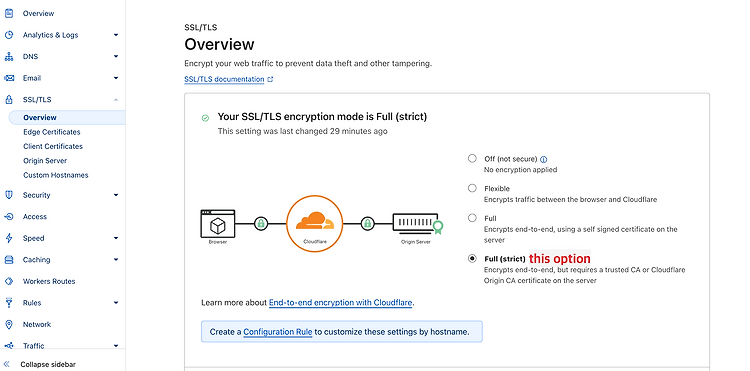Click the padlock between Cloudflare and Origin Server

pos(367,223)
